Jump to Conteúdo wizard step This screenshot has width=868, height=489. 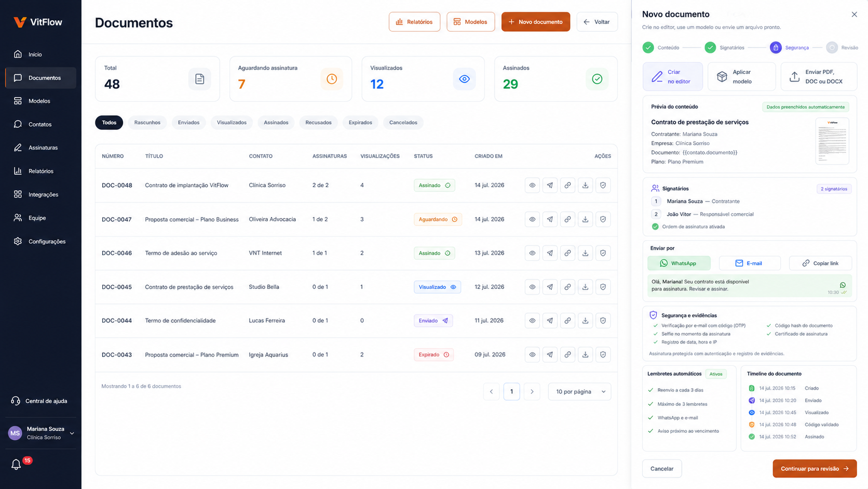(661, 47)
